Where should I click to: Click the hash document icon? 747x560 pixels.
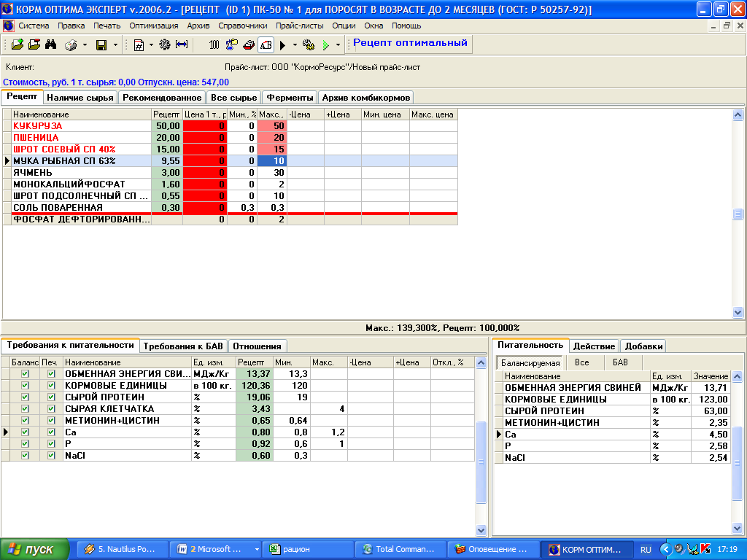(139, 45)
